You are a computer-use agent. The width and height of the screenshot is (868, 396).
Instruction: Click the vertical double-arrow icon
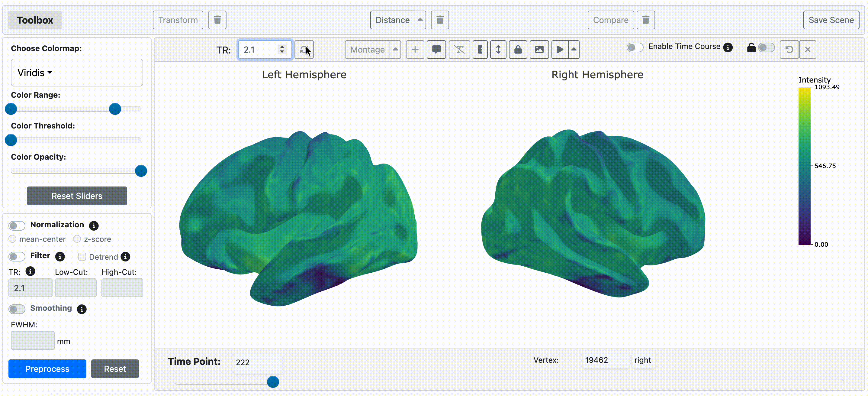click(498, 50)
